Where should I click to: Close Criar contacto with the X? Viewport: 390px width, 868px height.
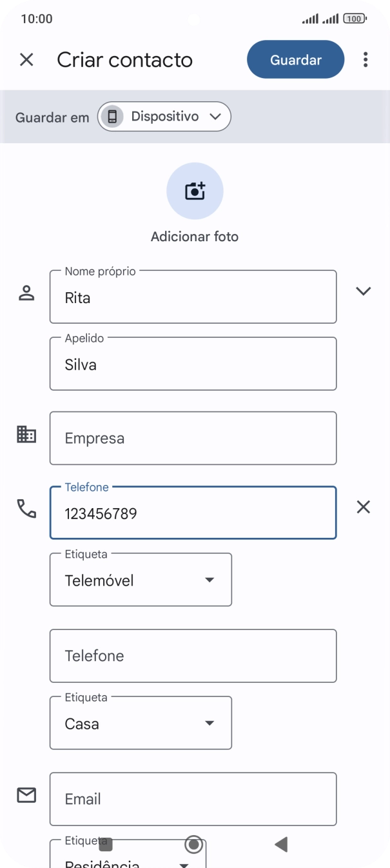point(26,59)
